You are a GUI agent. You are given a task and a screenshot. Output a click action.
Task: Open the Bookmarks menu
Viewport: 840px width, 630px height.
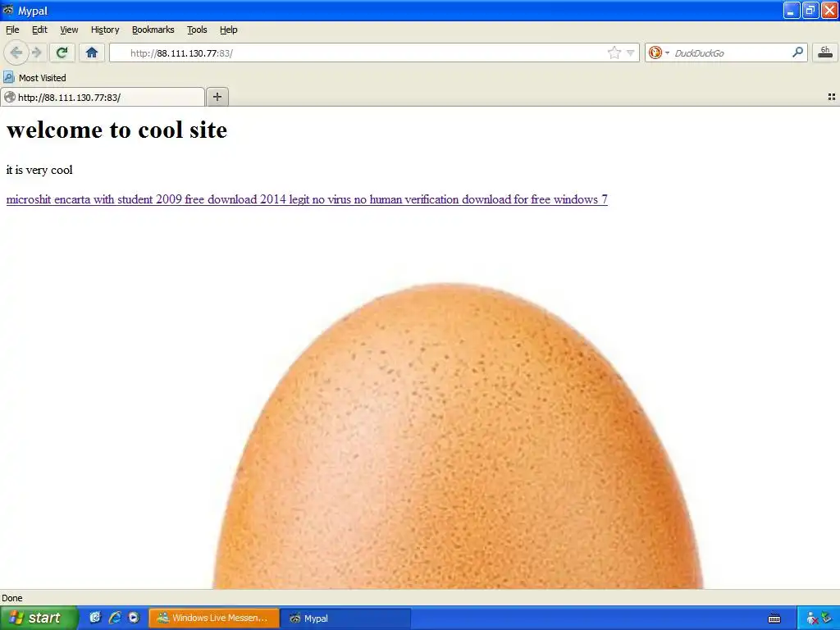pyautogui.click(x=153, y=30)
